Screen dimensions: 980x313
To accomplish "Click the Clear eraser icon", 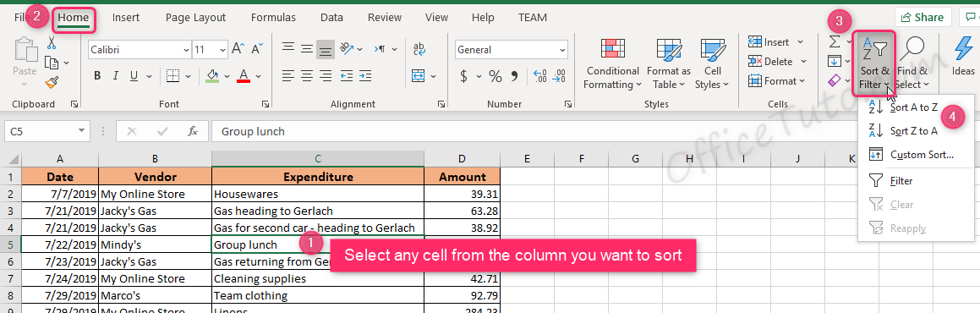I will click(835, 80).
